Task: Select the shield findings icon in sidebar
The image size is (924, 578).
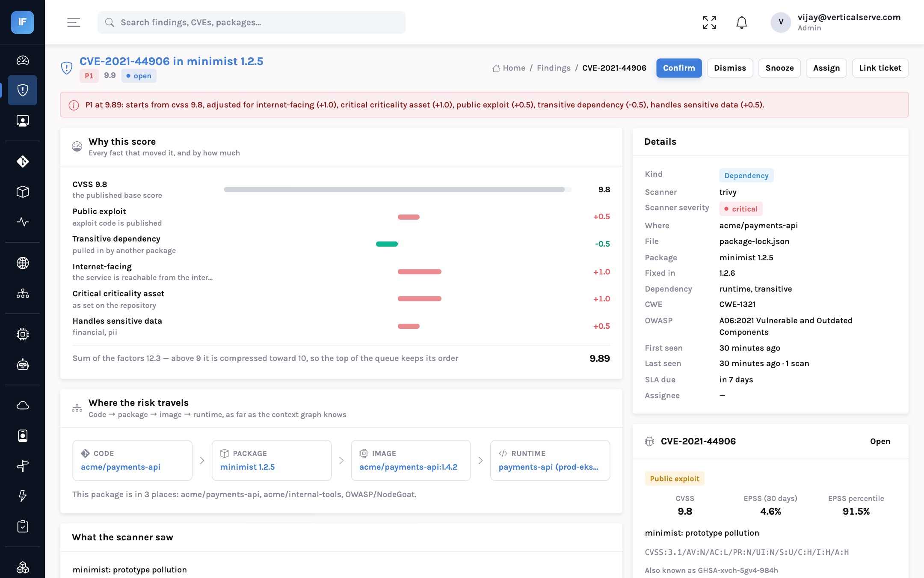Action: point(23,90)
